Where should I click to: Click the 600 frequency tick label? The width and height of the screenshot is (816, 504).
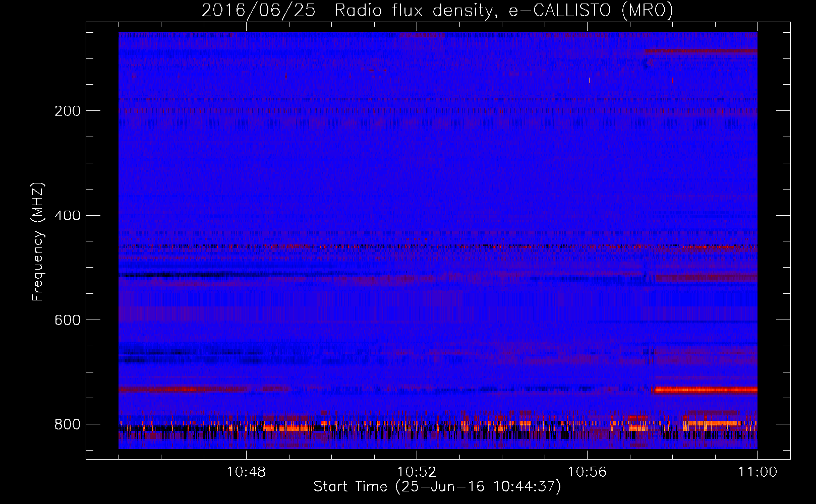[67, 320]
